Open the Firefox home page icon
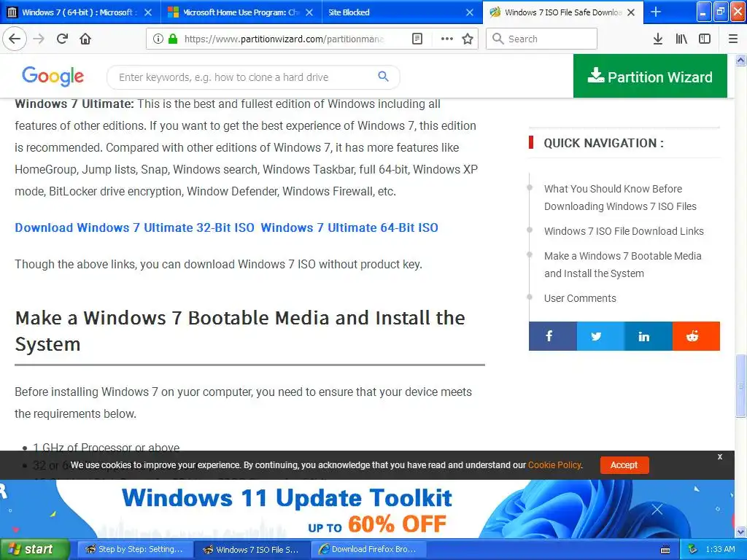Screen dimensions: 747x560 85,39
